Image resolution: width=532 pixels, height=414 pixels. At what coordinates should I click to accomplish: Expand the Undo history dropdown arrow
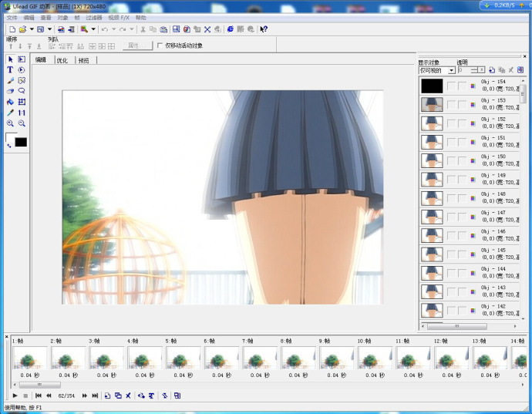click(x=113, y=29)
